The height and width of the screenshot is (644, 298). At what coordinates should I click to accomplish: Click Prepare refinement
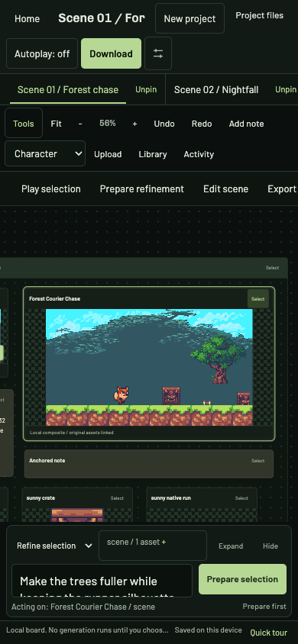coord(142,189)
